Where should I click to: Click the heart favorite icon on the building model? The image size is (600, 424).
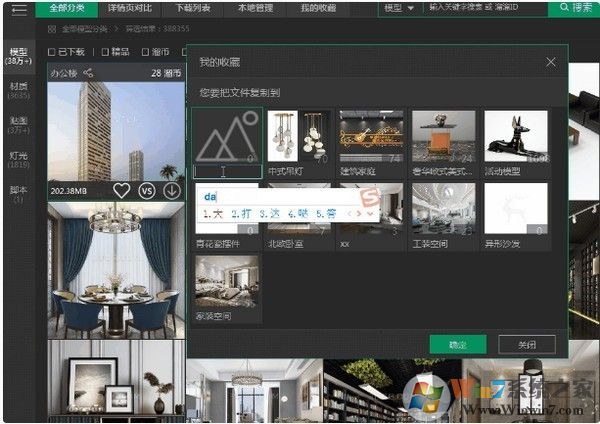point(122,190)
